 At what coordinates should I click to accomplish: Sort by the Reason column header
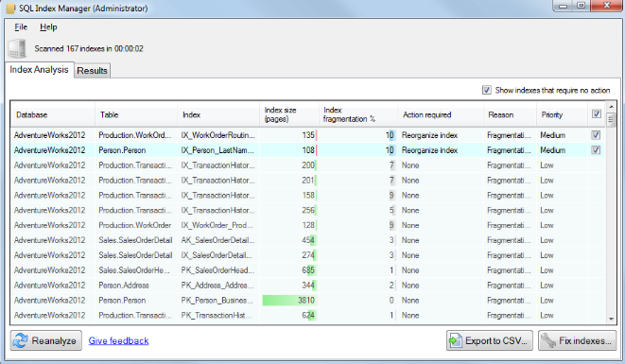coord(510,114)
